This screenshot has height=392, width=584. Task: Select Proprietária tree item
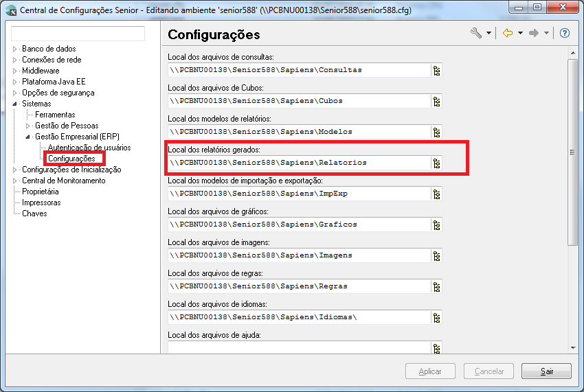(41, 192)
